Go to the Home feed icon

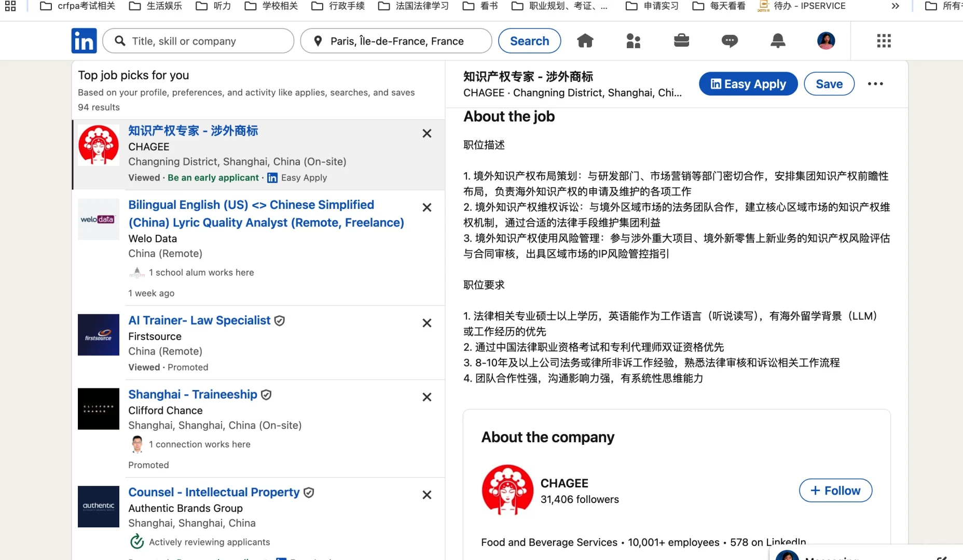[585, 40]
